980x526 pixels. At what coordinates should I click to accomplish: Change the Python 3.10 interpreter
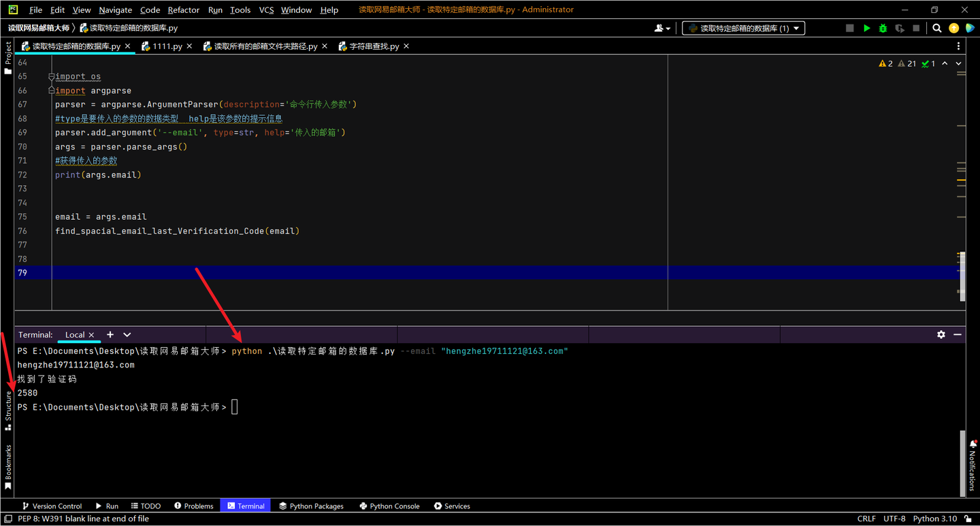tap(935, 519)
